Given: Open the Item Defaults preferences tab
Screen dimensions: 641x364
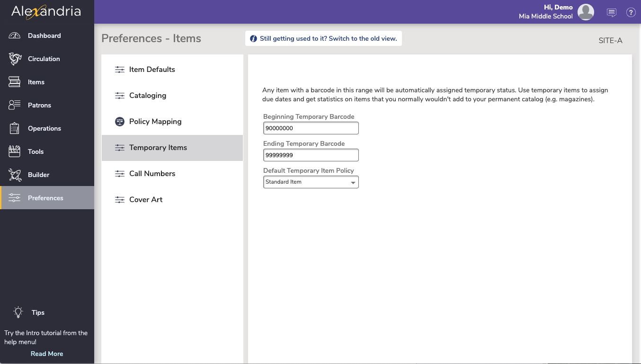Looking at the screenshot, I should click(x=152, y=70).
